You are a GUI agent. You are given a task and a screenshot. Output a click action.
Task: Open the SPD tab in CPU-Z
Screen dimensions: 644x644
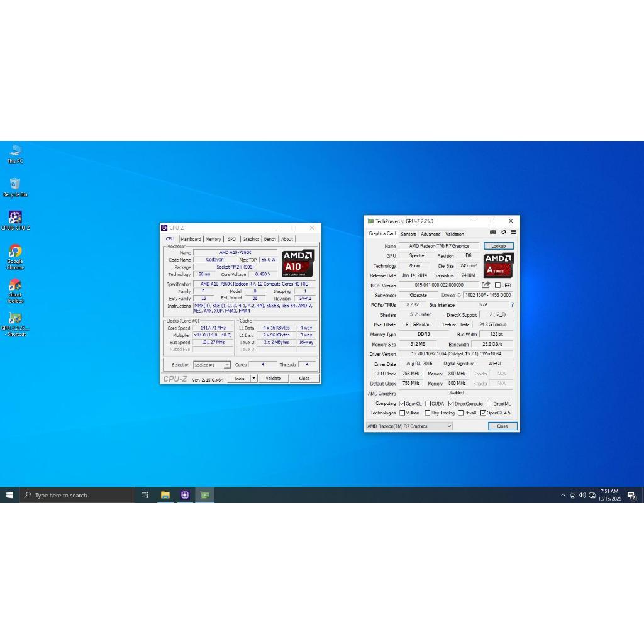pos(231,239)
